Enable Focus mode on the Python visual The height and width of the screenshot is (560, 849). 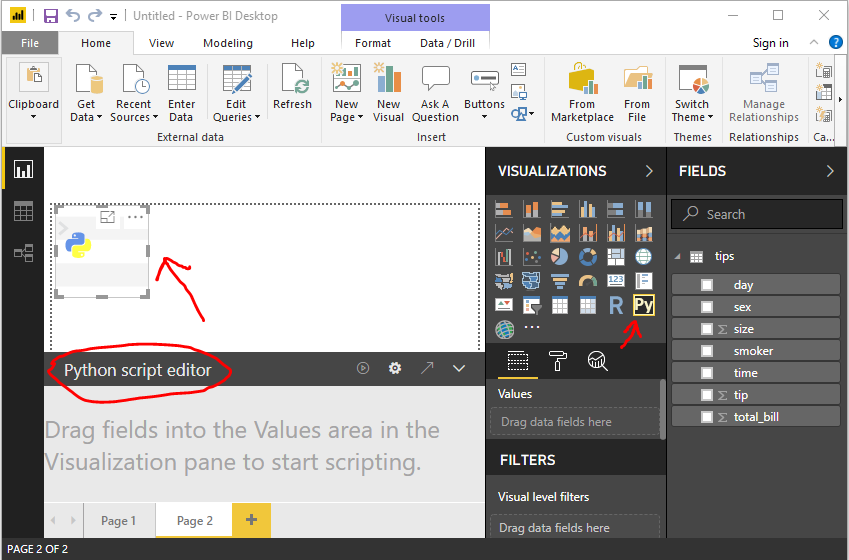[107, 217]
